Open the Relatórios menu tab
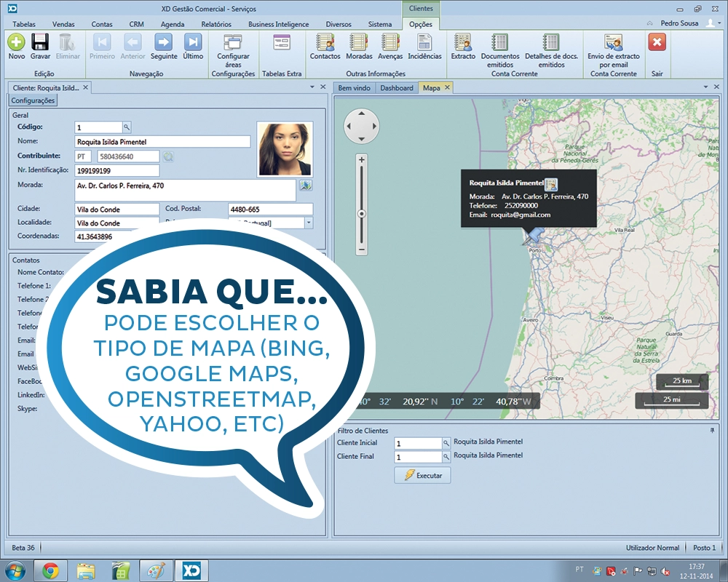728x582 pixels. 216,24
